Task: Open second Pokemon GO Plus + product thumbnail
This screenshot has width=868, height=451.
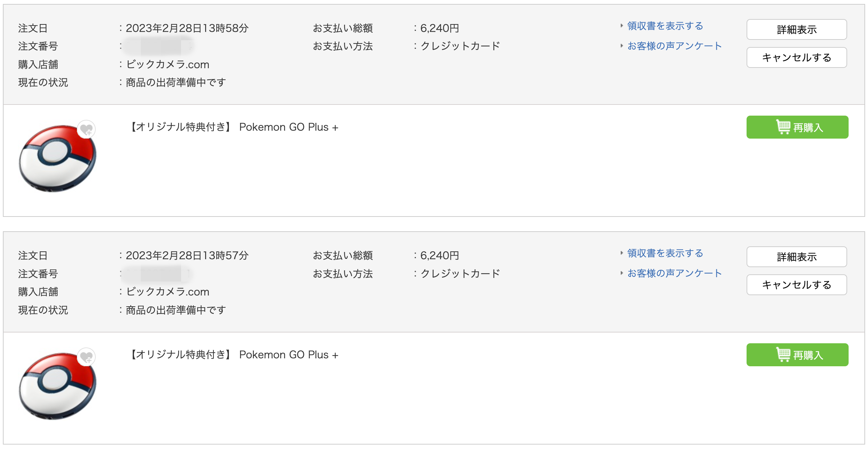Action: [57, 386]
